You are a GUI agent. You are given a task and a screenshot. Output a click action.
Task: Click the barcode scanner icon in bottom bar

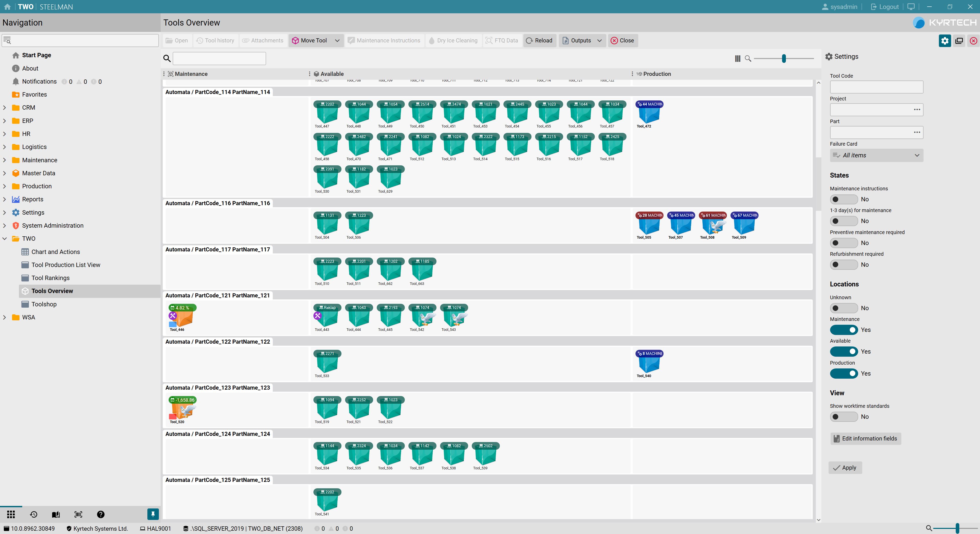(78, 515)
